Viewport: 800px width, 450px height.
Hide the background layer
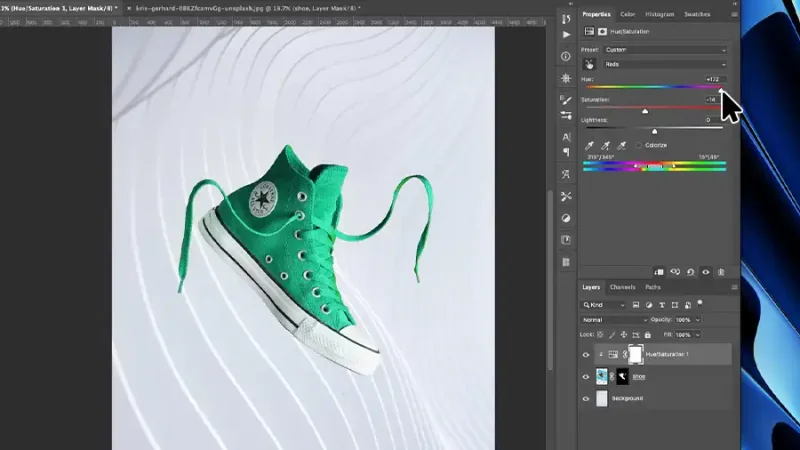tap(586, 399)
